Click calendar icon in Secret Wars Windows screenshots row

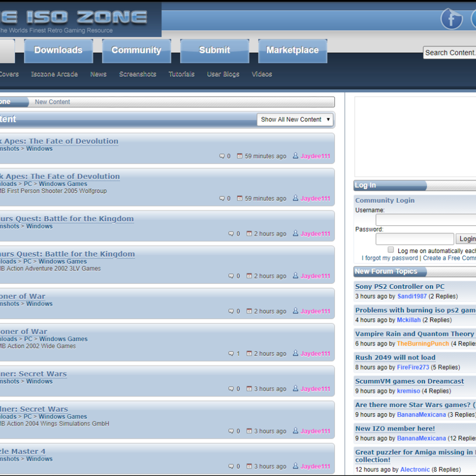[x=249, y=389]
